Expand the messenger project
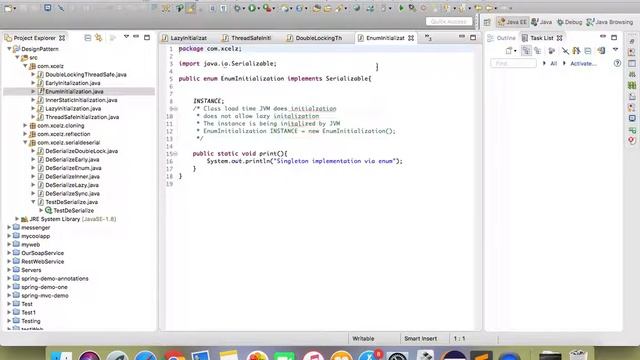 coord(9,227)
